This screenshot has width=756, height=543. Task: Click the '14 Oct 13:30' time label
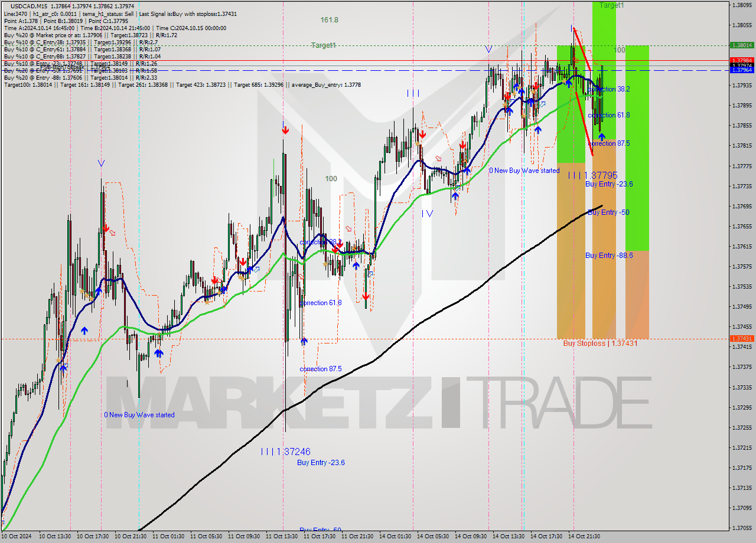tap(509, 537)
